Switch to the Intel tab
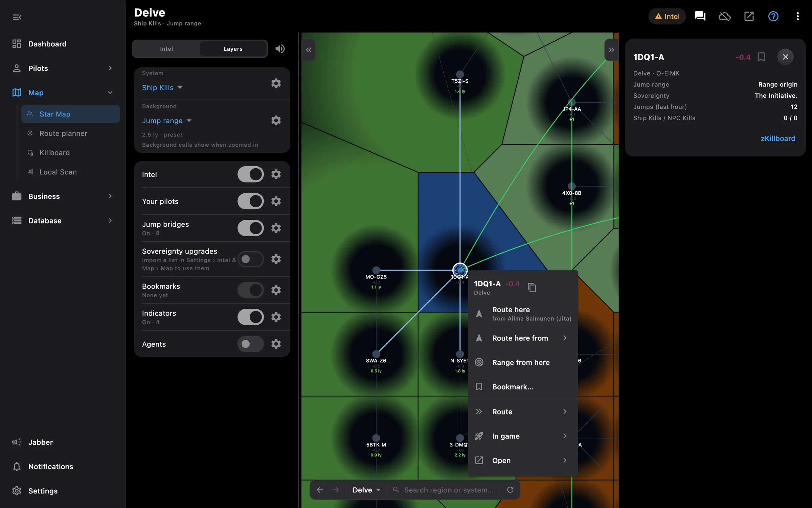Image resolution: width=812 pixels, height=508 pixels. click(x=166, y=49)
